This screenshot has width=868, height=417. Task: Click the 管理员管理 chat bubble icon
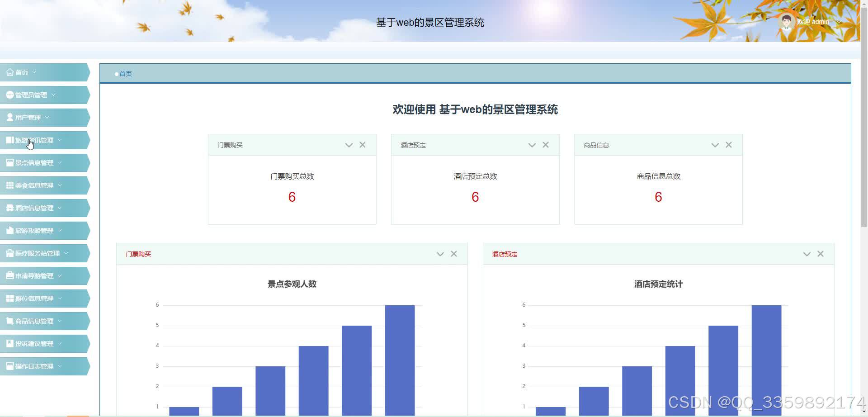(x=10, y=95)
